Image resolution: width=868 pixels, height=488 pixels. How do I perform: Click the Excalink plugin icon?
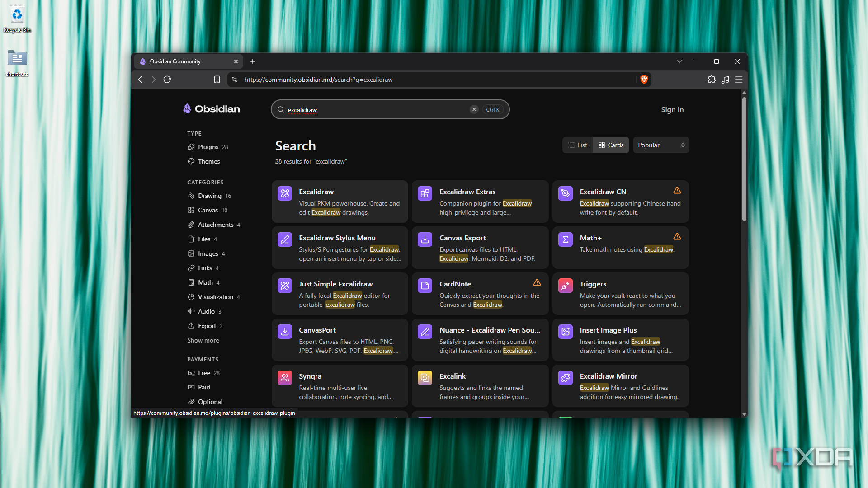pos(425,378)
